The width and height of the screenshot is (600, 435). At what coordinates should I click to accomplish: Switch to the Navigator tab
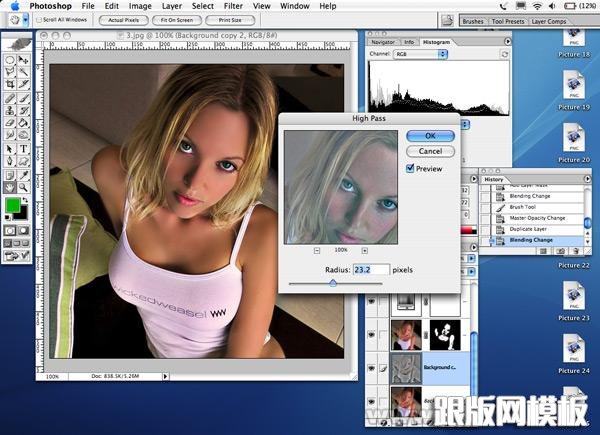pos(383,42)
